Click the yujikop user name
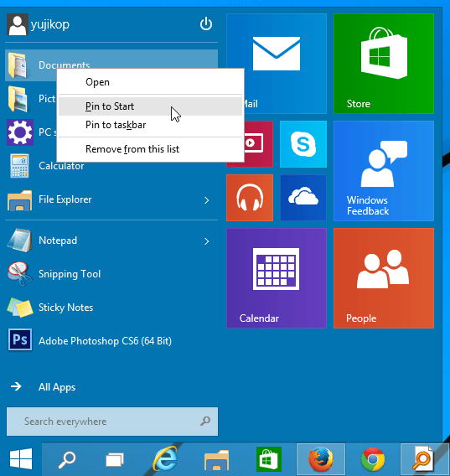Image resolution: width=450 pixels, height=476 pixels. pyautogui.click(x=50, y=24)
